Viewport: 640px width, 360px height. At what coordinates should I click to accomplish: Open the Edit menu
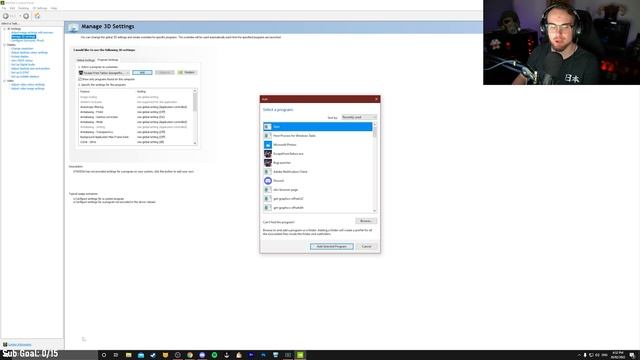(12, 8)
